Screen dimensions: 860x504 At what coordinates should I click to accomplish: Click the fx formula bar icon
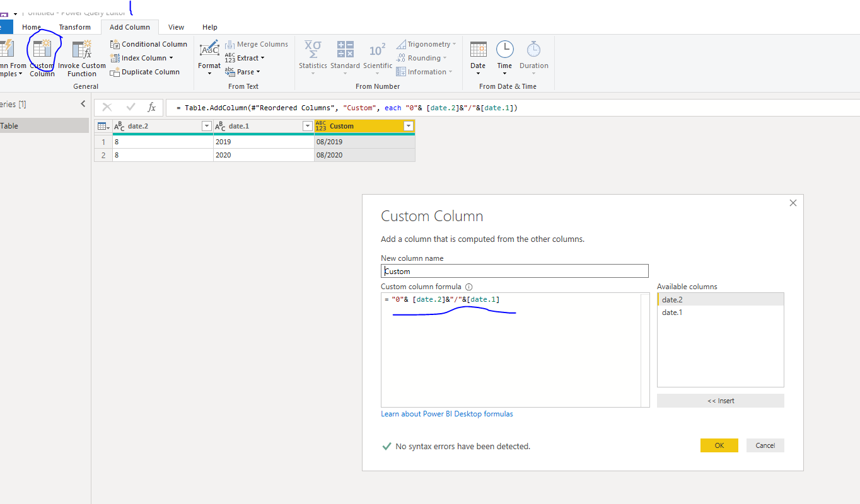pyautogui.click(x=151, y=108)
